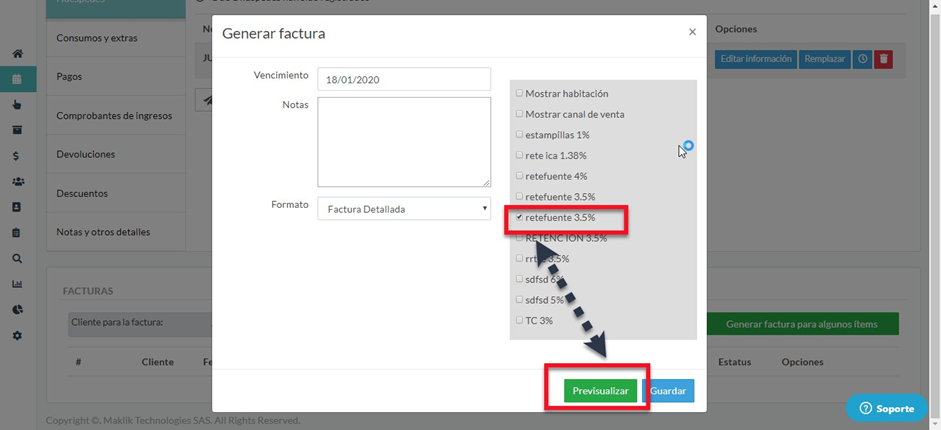Viewport: 941px width, 430px height.
Task: Click the red trash delete icon
Action: tap(883, 59)
